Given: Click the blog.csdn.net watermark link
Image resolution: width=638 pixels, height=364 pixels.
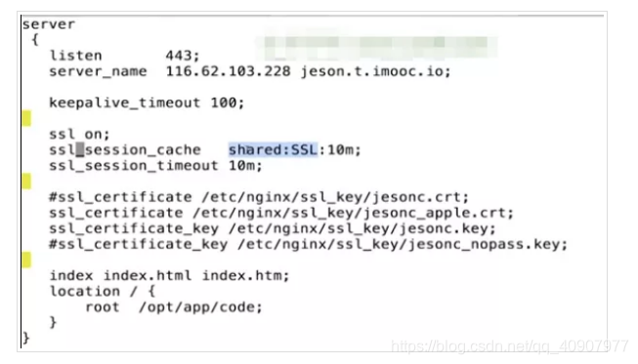Looking at the screenshot, I should (509, 346).
